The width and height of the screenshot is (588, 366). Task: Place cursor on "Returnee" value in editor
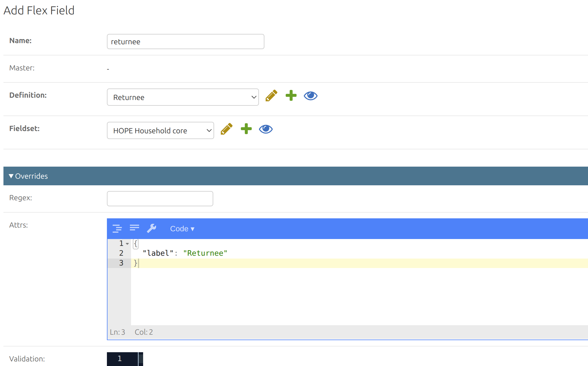tap(205, 253)
